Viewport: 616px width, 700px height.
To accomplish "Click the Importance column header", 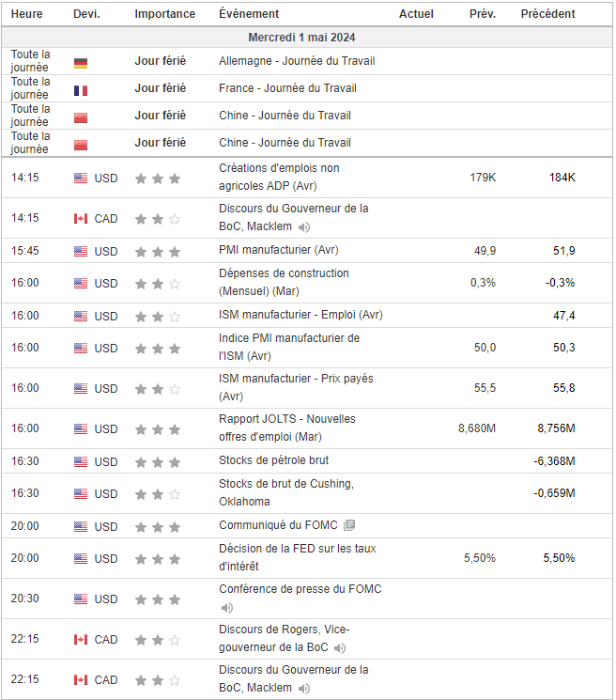I will 164,14.
